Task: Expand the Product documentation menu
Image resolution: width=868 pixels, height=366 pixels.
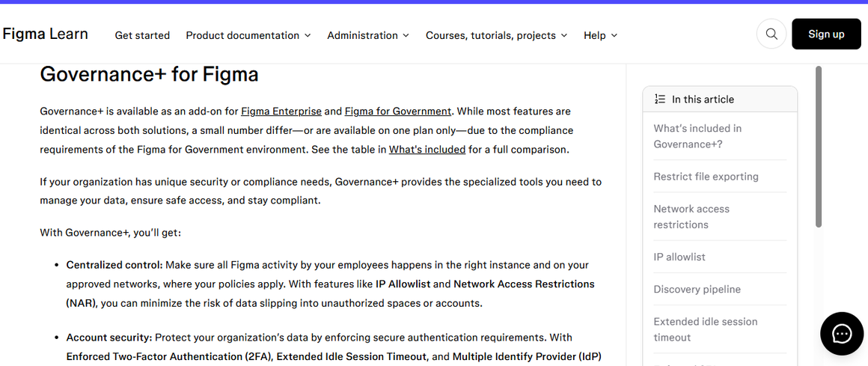Action: (248, 35)
